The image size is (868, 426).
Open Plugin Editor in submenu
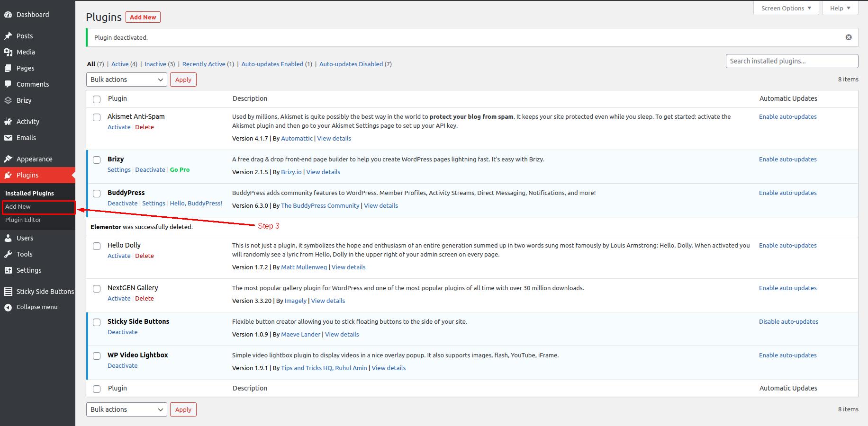(x=23, y=220)
